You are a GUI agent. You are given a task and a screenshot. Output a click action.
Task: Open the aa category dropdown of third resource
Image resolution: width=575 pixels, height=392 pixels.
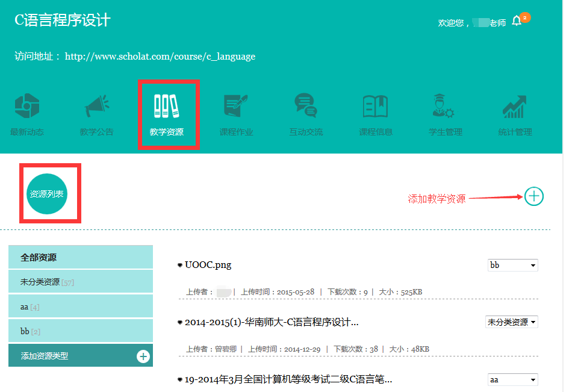(512, 380)
